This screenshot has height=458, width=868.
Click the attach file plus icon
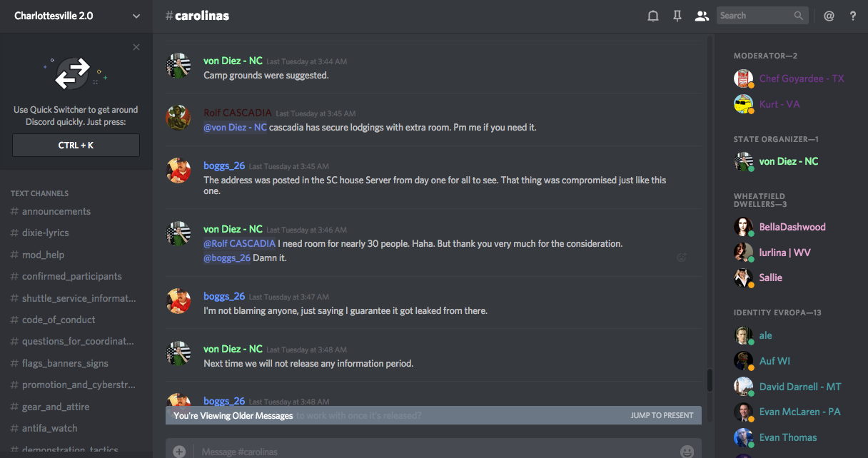[x=179, y=451]
